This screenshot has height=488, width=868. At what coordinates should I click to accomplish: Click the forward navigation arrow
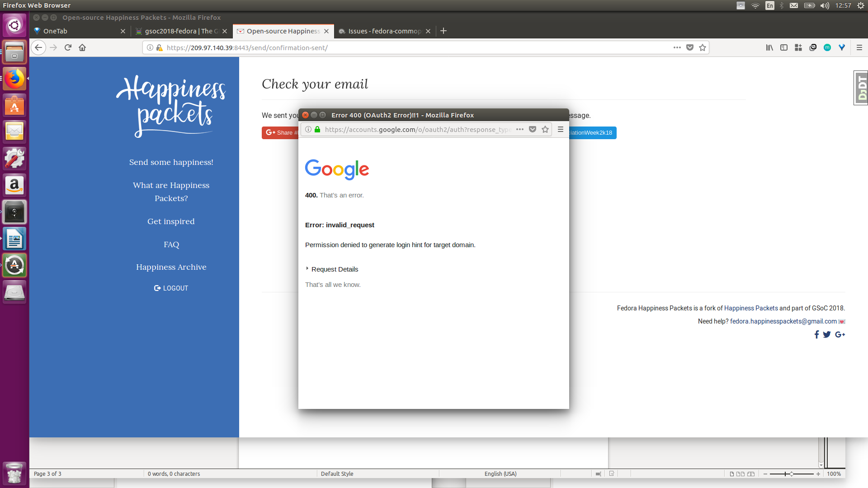click(x=53, y=47)
